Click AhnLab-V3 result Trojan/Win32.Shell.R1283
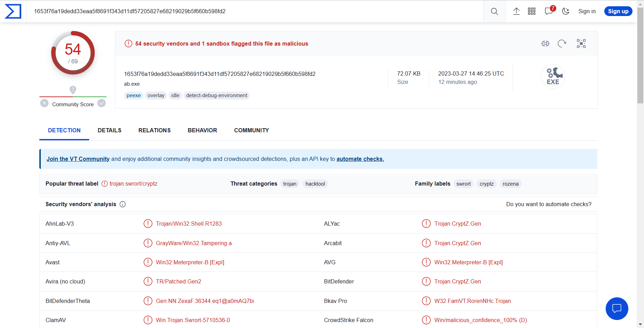The image size is (644, 328). (189, 224)
